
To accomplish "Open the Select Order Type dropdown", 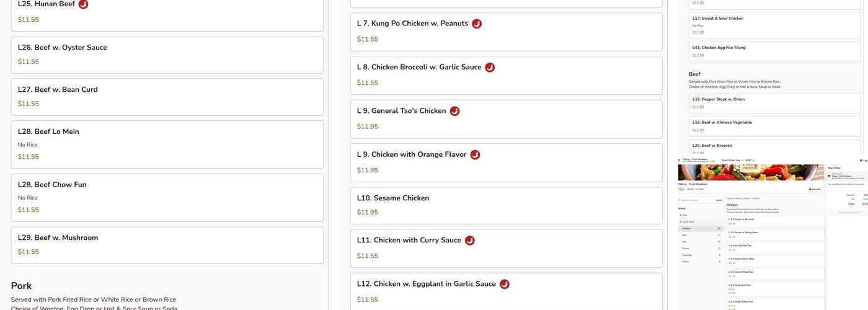I will [732, 160].
